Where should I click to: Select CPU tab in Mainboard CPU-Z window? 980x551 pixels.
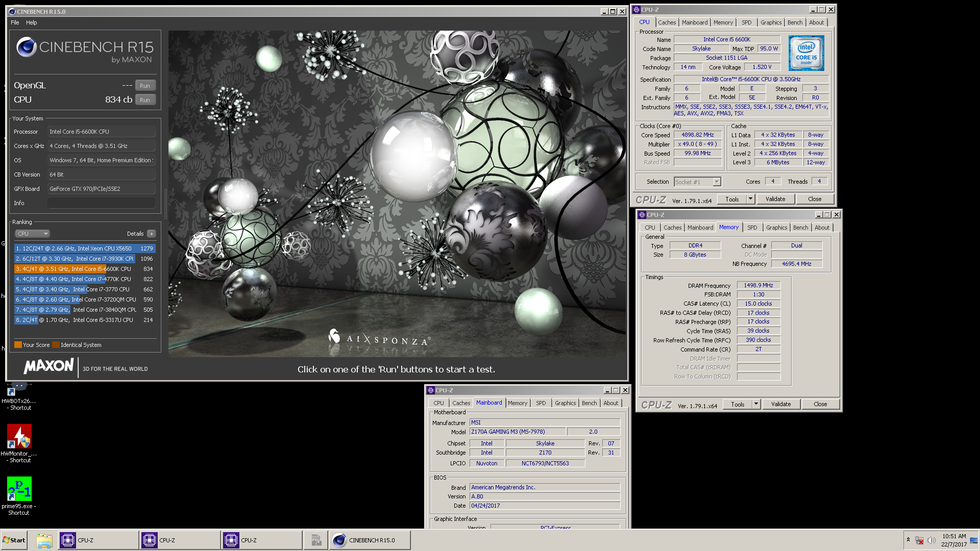tap(438, 403)
